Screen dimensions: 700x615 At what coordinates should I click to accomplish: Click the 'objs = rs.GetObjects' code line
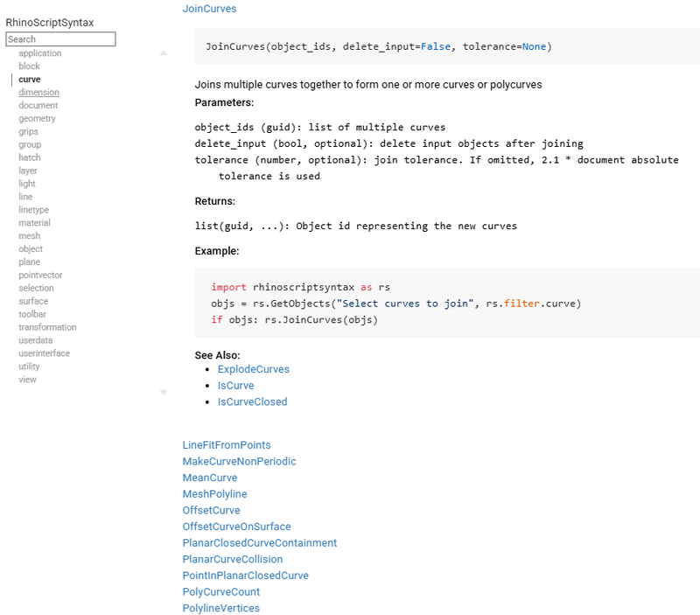(396, 304)
